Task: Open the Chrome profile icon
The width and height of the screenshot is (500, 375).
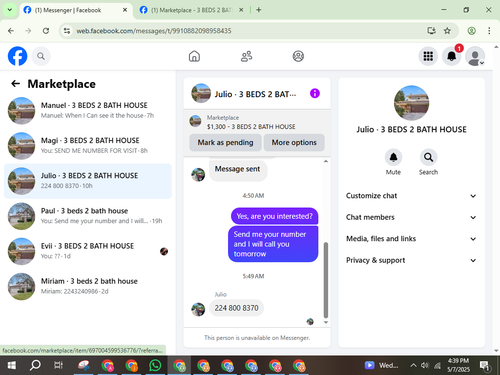Action: (471, 31)
